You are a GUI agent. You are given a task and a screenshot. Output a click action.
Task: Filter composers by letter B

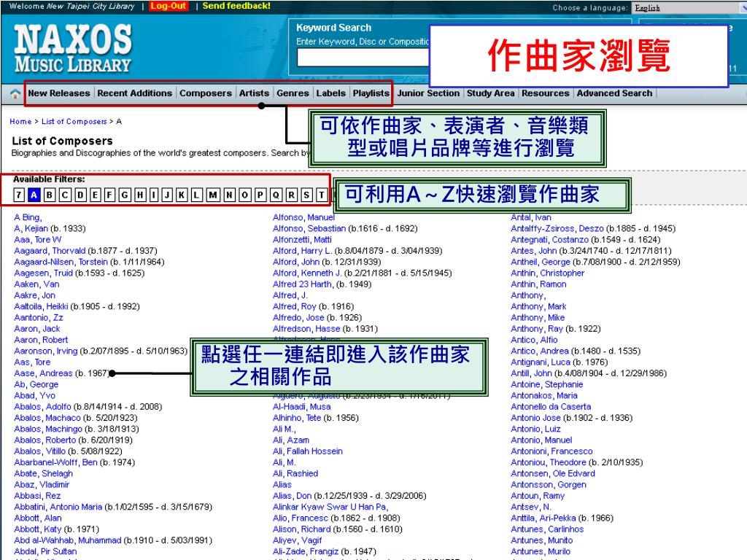coord(50,195)
